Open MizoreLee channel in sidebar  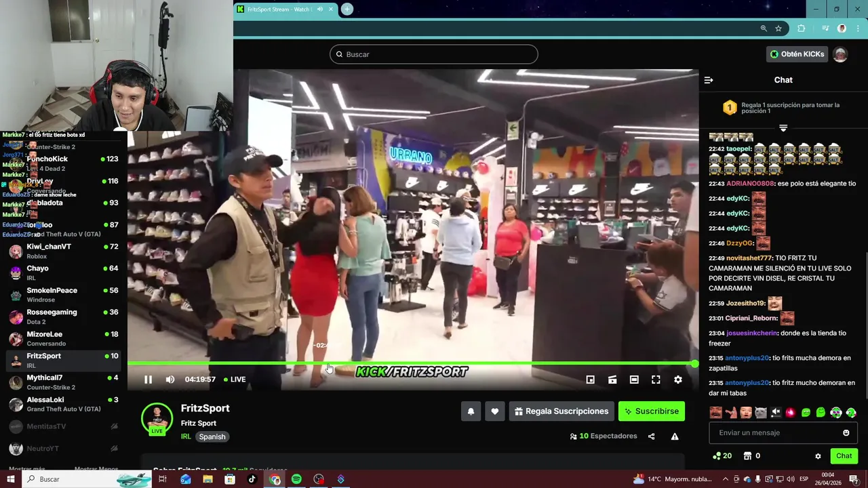64,339
